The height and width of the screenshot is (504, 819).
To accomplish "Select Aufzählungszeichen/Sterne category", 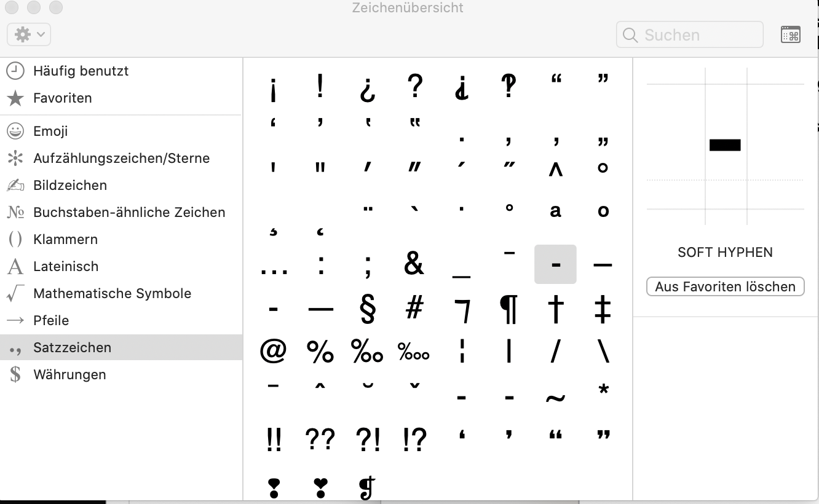I will 121,158.
